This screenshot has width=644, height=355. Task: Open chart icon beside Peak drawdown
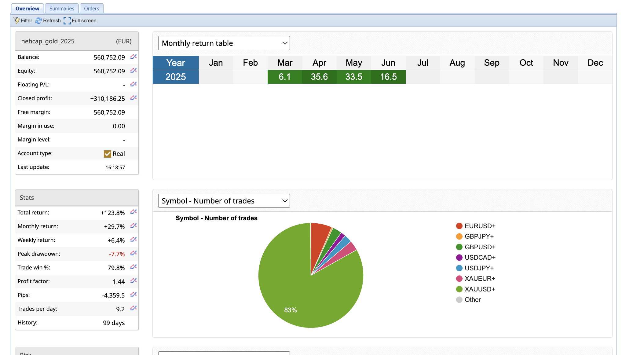[x=133, y=253]
